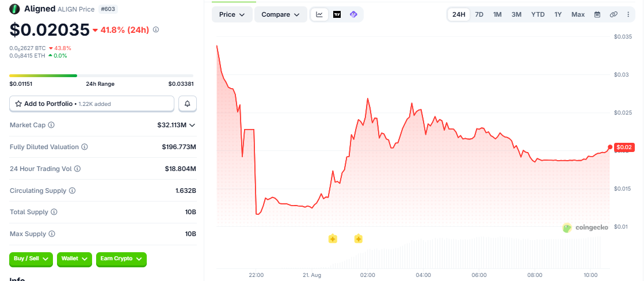Screen dimensions: 644x281
Task: Click the bell price alert icon
Action: [x=187, y=104]
